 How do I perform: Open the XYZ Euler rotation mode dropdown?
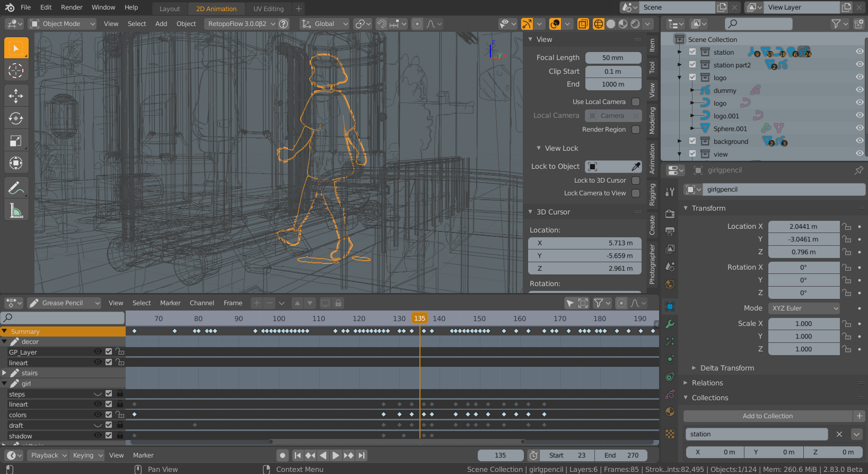804,308
